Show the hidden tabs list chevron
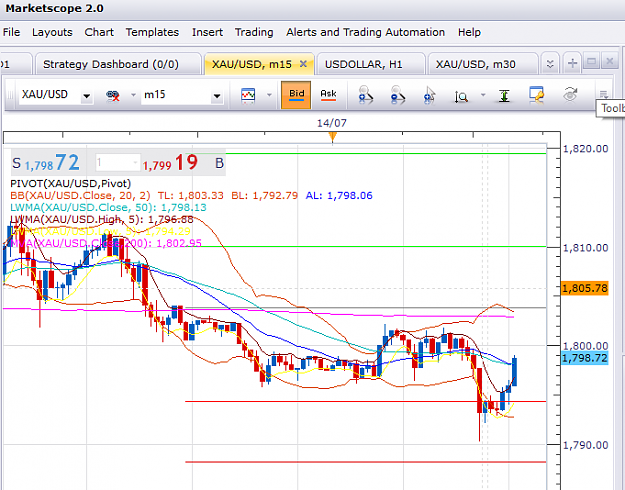The width and height of the screenshot is (625, 490). click(x=550, y=64)
